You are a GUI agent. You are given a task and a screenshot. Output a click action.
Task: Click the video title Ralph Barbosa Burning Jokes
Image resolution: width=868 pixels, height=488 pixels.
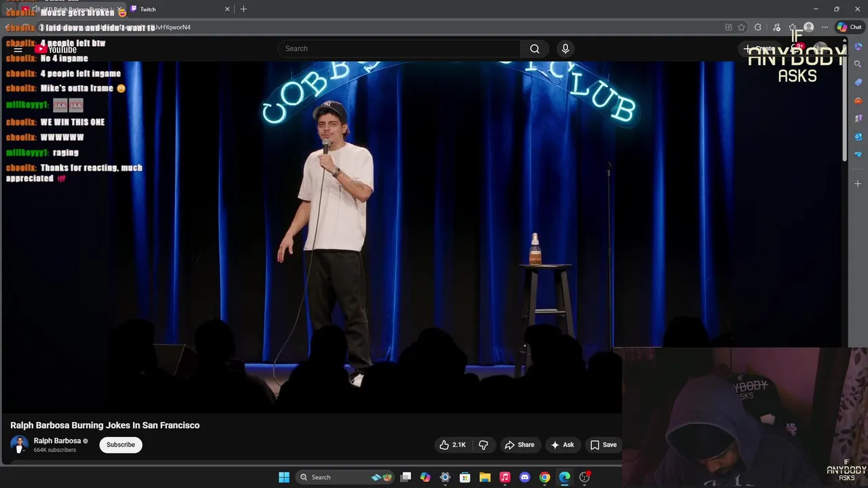coord(105,426)
